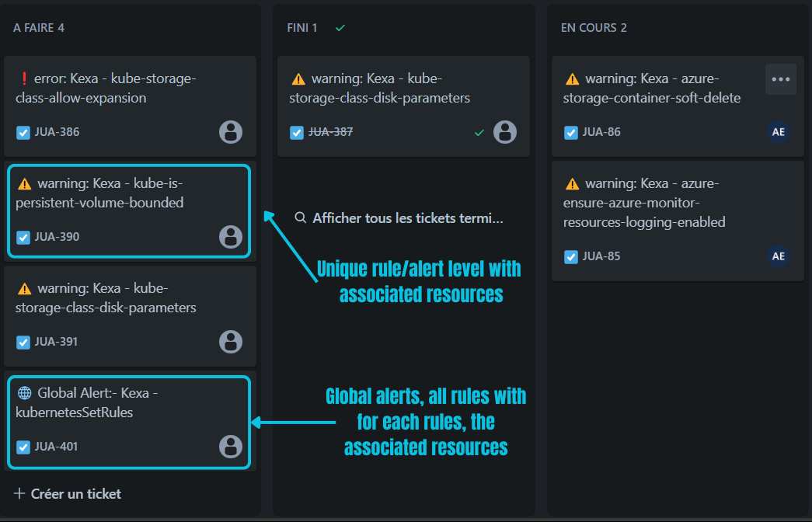Screen dimensions: 812x522
Task: Click the task type checkbox icon on JUA-401
Action: click(23, 447)
